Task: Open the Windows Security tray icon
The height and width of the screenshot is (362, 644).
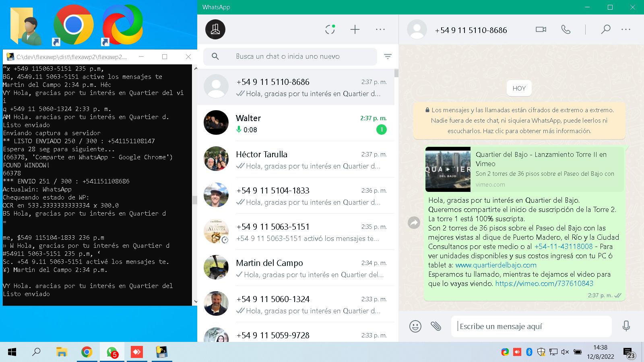Action: [x=541, y=352]
